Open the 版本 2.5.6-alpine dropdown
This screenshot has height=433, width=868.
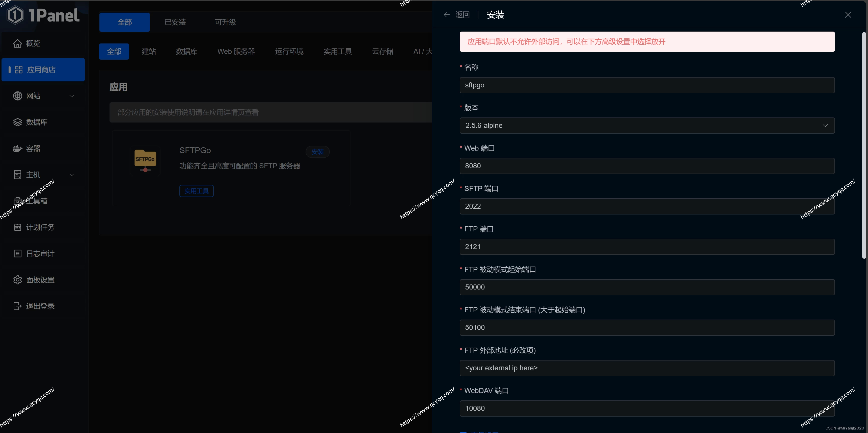(647, 126)
